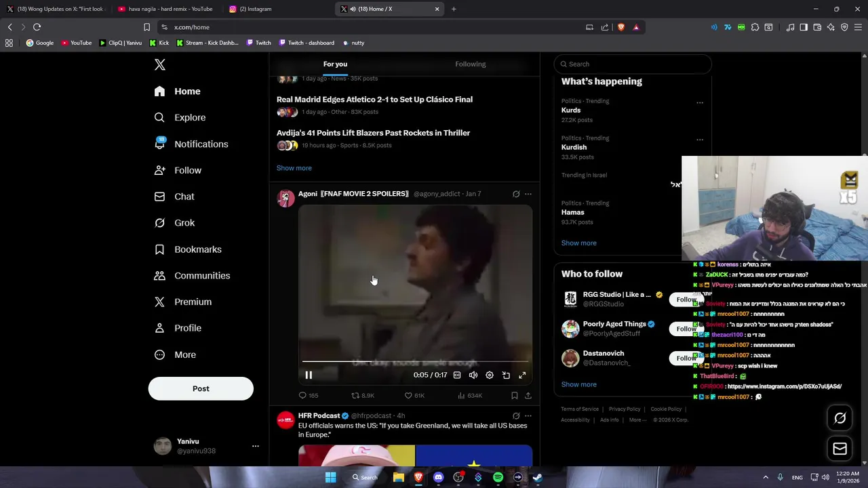Open options for the Kurdish trend
Screen dimensions: 868x488
(x=700, y=140)
